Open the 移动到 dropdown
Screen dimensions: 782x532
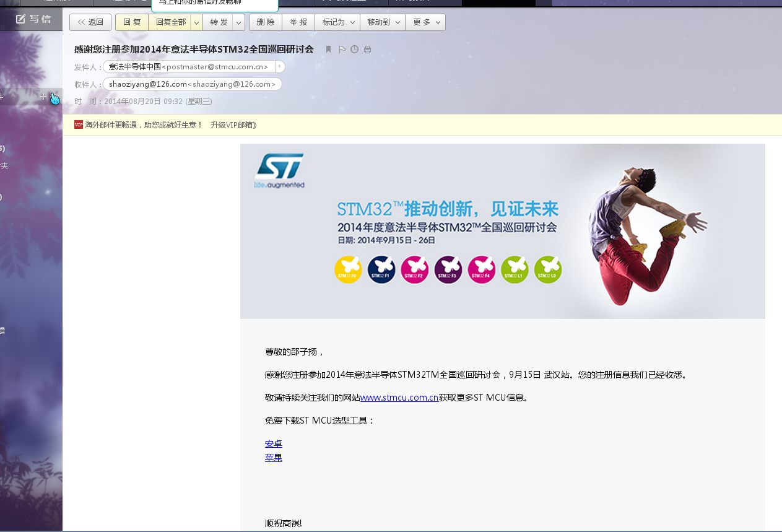click(x=383, y=22)
